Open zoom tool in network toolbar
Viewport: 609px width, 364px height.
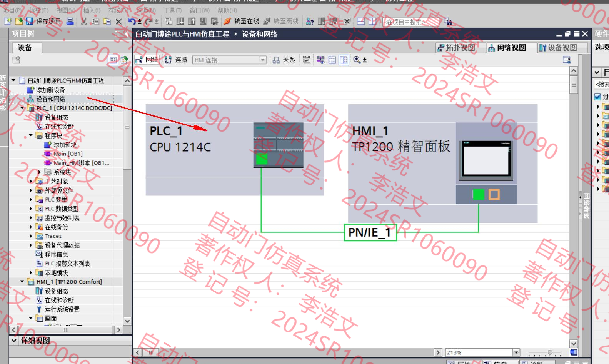pyautogui.click(x=357, y=60)
